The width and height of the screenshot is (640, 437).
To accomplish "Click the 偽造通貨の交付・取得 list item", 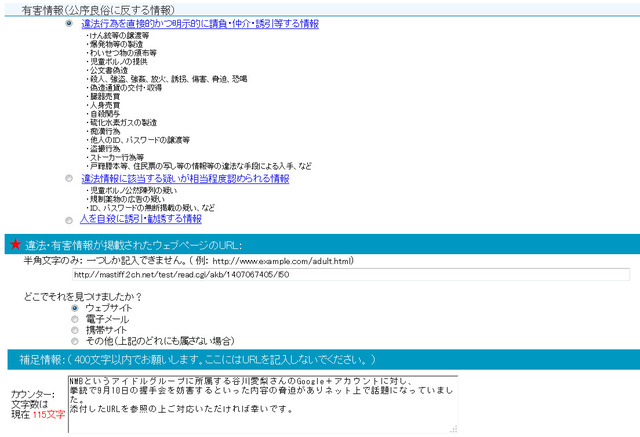I will coord(124,88).
